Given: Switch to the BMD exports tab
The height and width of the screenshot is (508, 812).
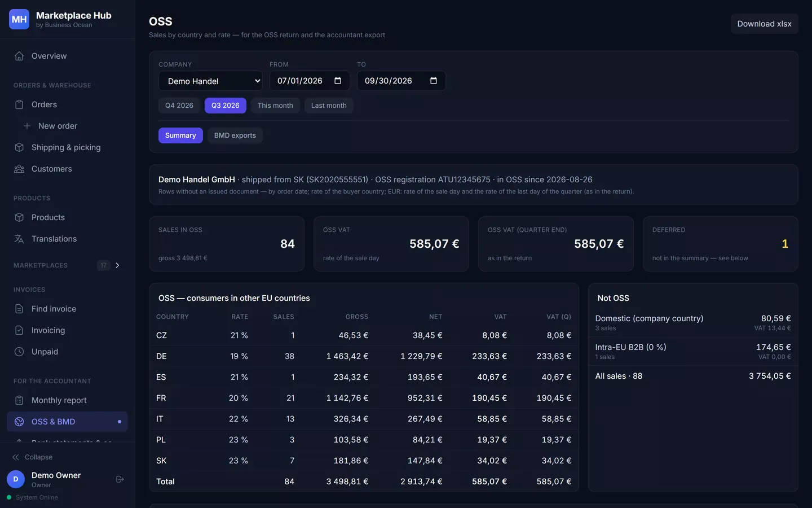Looking at the screenshot, I should pos(235,135).
